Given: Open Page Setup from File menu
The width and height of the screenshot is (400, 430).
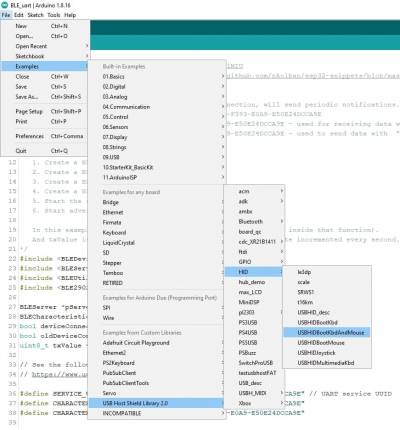Looking at the screenshot, I should click(x=45, y=111).
